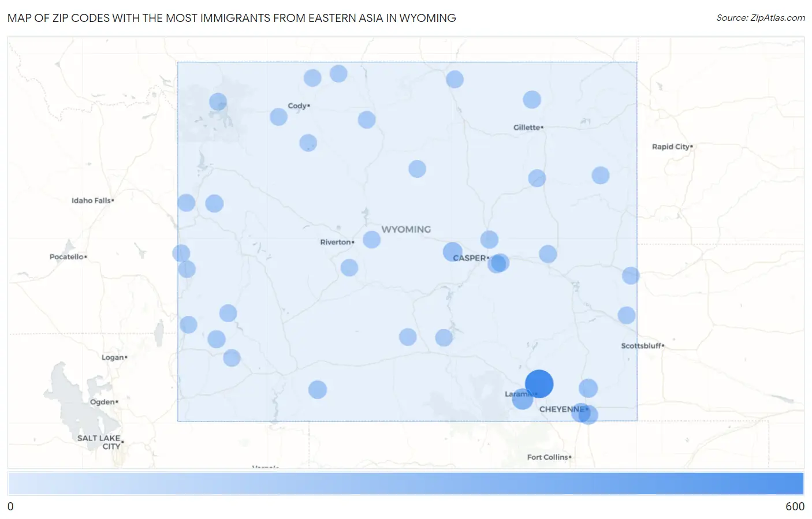Viewport: 812px width, 519px height.
Task: Click the legend minimum value 0
Action: coord(10,506)
